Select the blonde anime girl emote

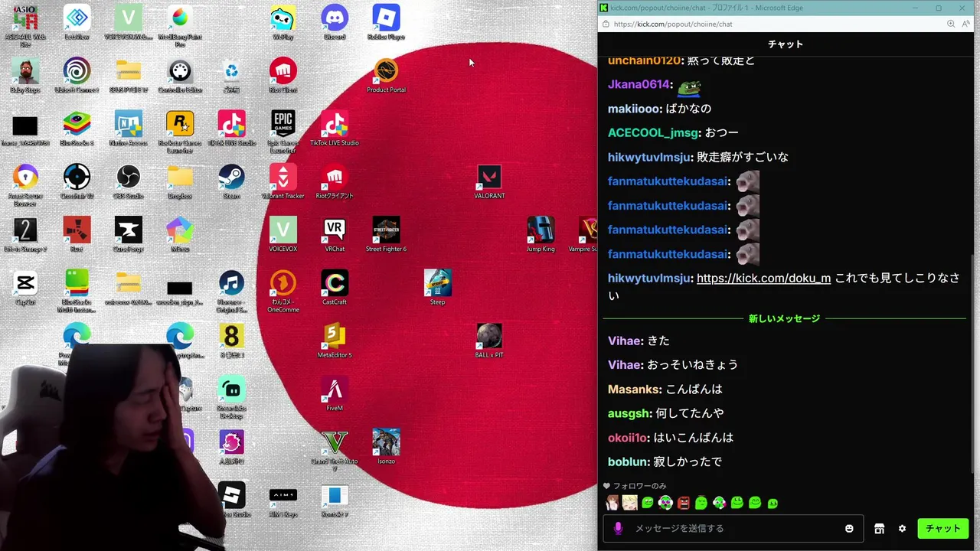tap(629, 503)
